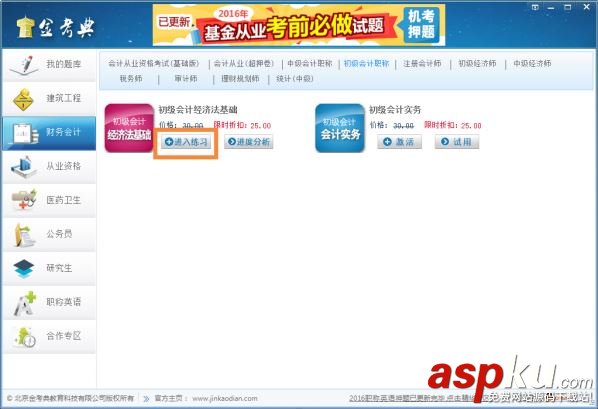Open the 从业资格 category
Viewport: 598px width, 409px height.
tap(49, 166)
